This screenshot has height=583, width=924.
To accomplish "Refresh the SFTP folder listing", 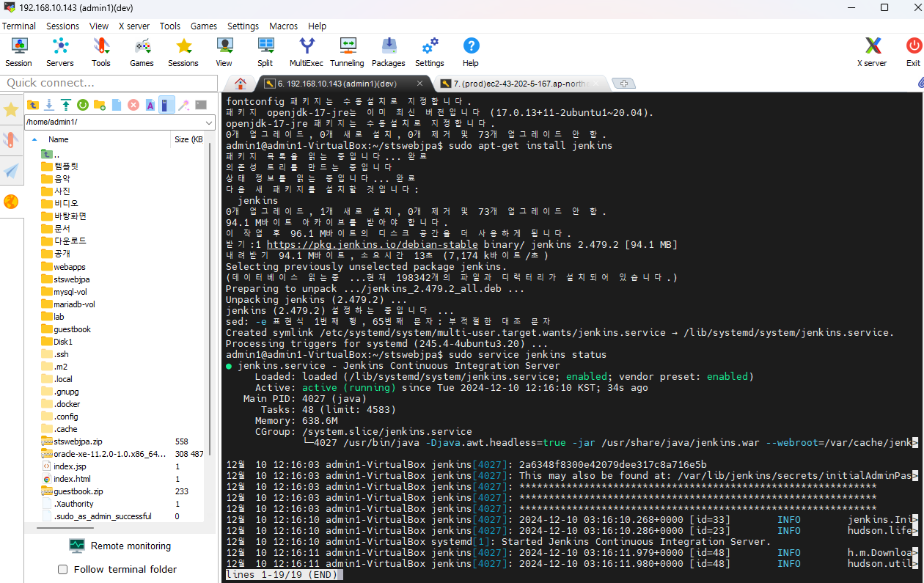I will point(83,105).
